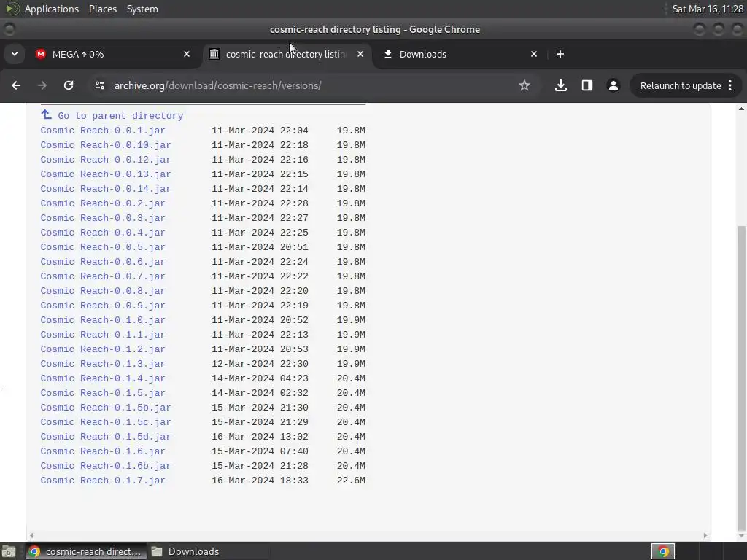The image size is (747, 560).
Task: Close the MEGA tab
Action: [187, 54]
